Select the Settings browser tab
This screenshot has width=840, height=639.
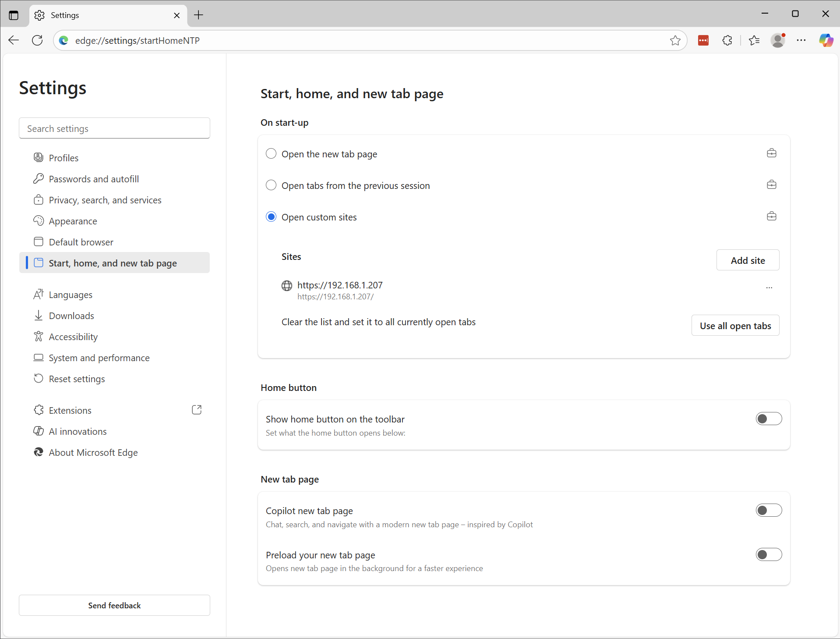point(108,15)
